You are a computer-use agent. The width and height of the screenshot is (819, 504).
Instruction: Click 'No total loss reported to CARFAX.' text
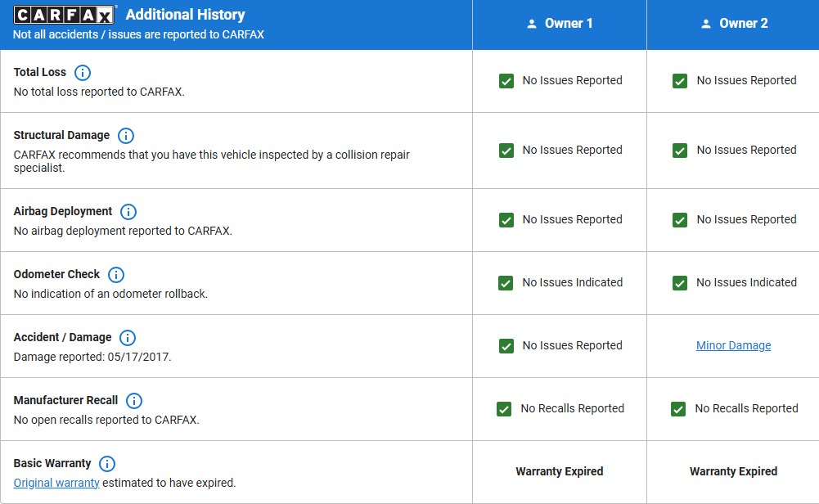point(99,92)
